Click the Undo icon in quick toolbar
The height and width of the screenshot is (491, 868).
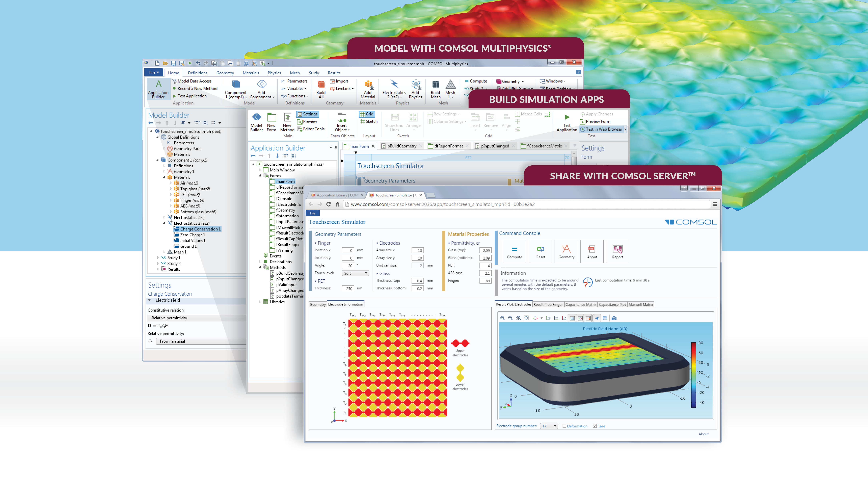click(x=198, y=63)
